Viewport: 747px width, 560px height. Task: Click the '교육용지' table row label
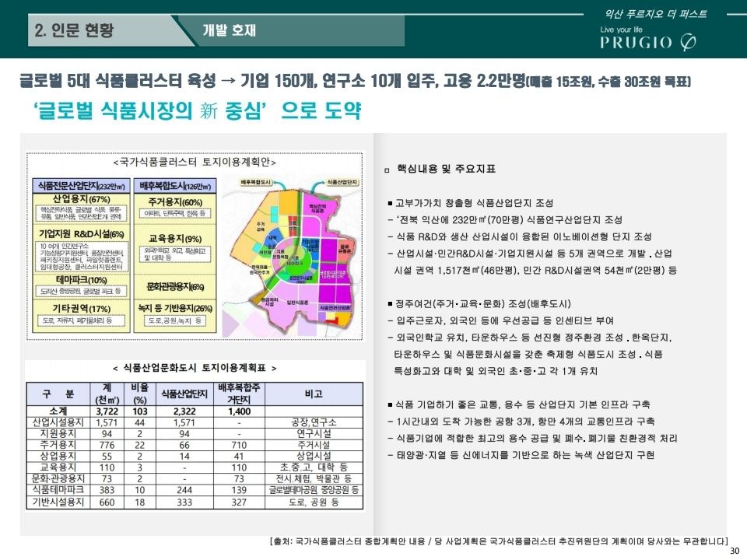[x=58, y=467]
